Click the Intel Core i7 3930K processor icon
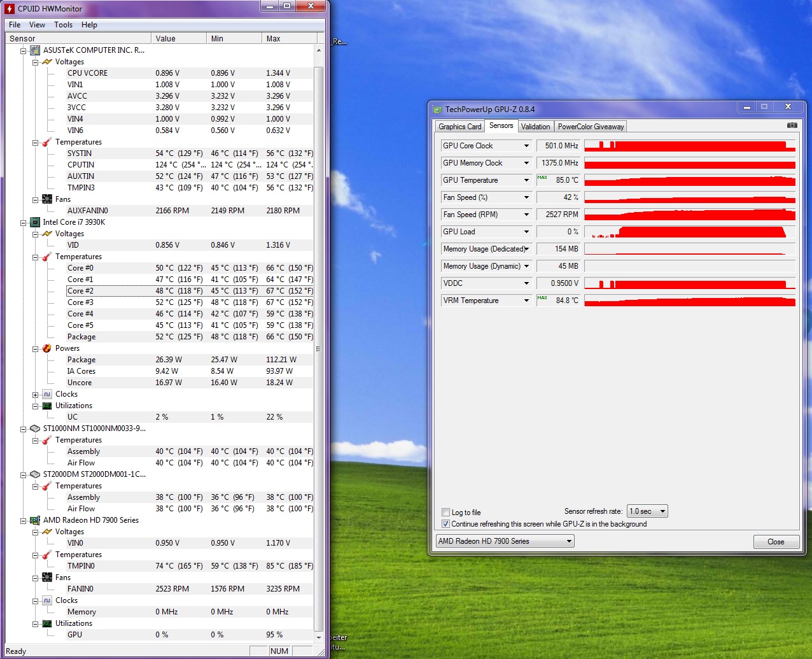812x659 pixels. 35,222
